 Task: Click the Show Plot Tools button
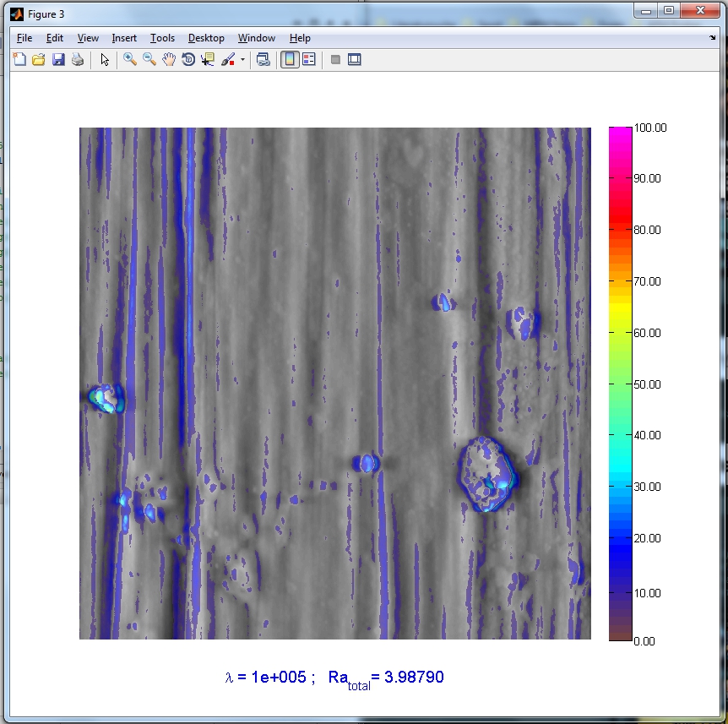355,60
